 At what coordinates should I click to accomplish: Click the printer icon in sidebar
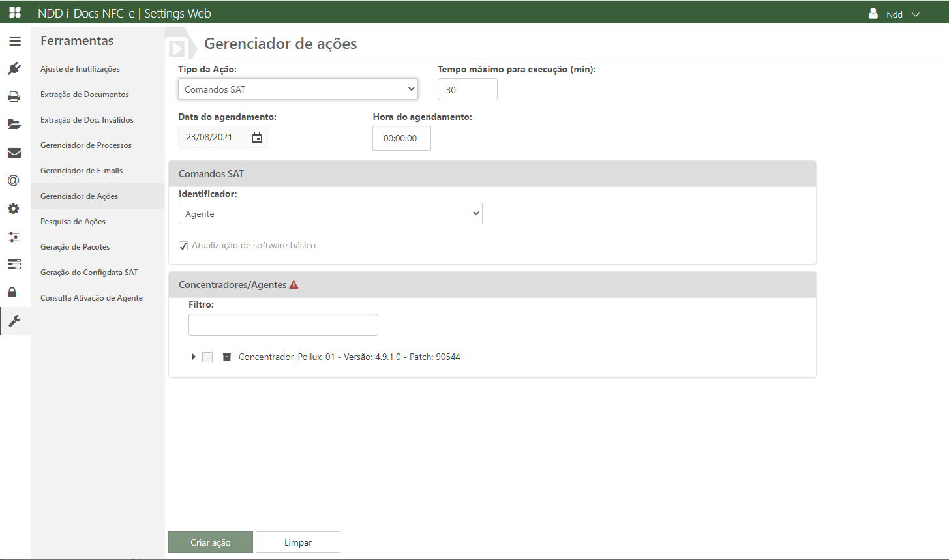coord(14,96)
